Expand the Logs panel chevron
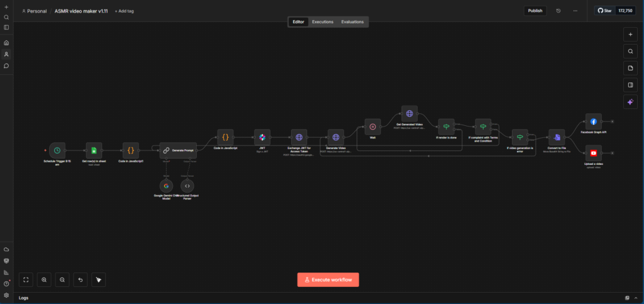Image resolution: width=644 pixels, height=304 pixels. tap(636, 298)
